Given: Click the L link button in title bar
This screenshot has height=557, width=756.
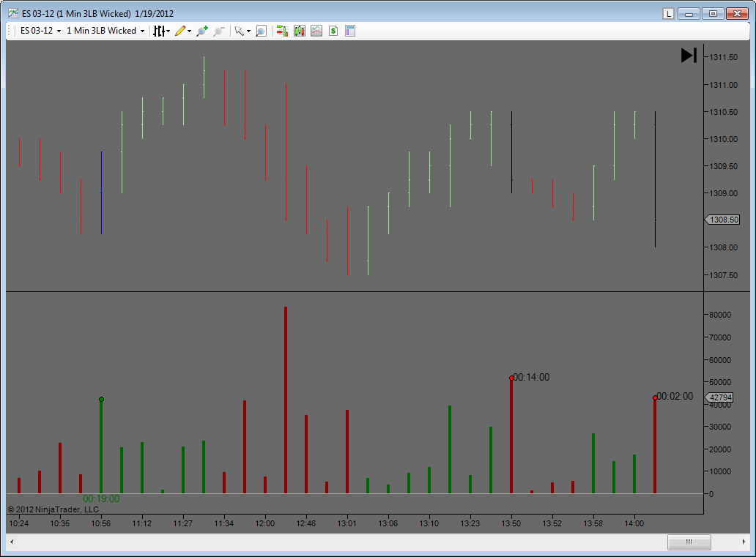Looking at the screenshot, I should click(x=668, y=14).
